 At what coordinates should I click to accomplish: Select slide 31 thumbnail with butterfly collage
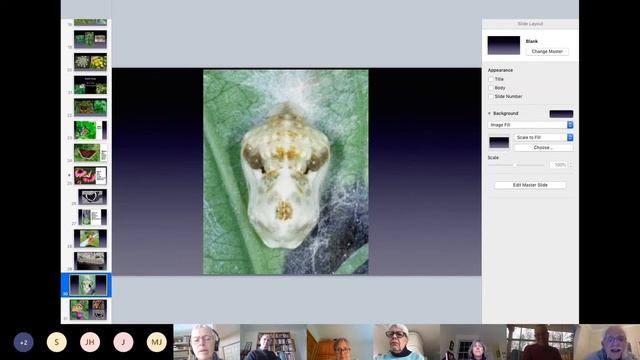point(88,309)
